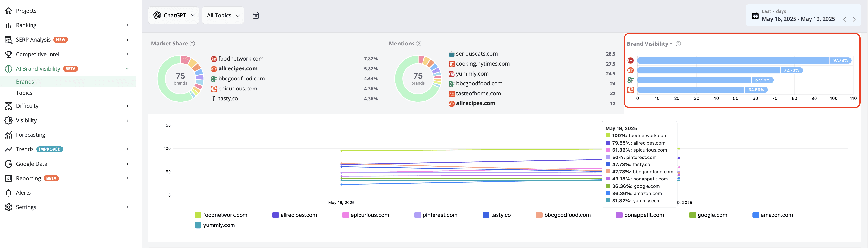Screen dimensions: 868x248
Task: Toggle bonappetit.com series in chart legend
Action: click(x=640, y=215)
